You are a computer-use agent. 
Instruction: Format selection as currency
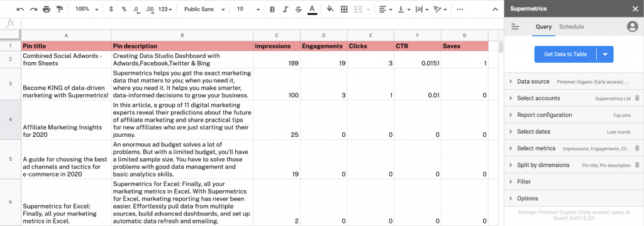click(x=111, y=9)
